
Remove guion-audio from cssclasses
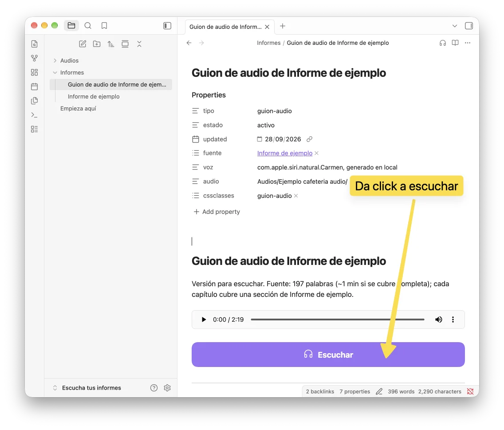click(296, 196)
